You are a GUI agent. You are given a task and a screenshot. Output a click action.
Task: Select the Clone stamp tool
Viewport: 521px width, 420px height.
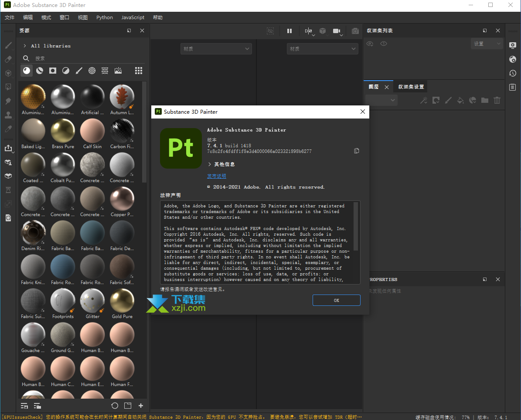[x=8, y=115]
